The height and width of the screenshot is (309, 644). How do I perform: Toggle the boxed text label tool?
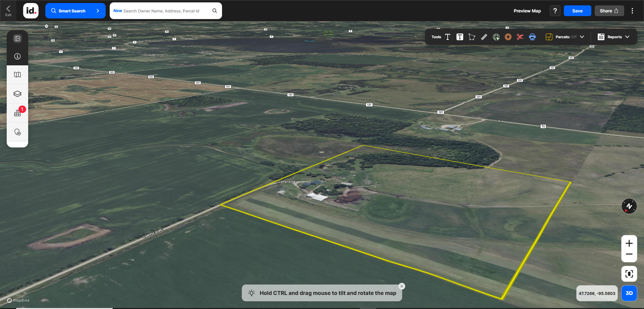pyautogui.click(x=460, y=37)
